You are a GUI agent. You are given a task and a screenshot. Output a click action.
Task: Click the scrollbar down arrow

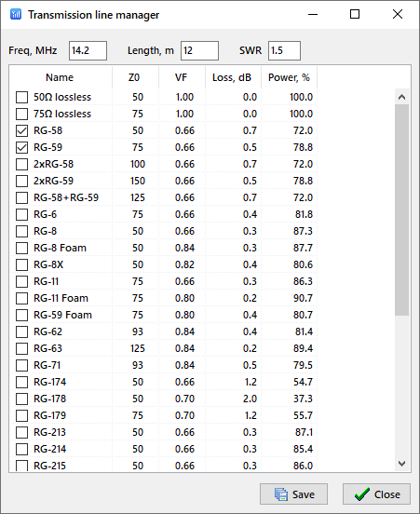tap(401, 464)
